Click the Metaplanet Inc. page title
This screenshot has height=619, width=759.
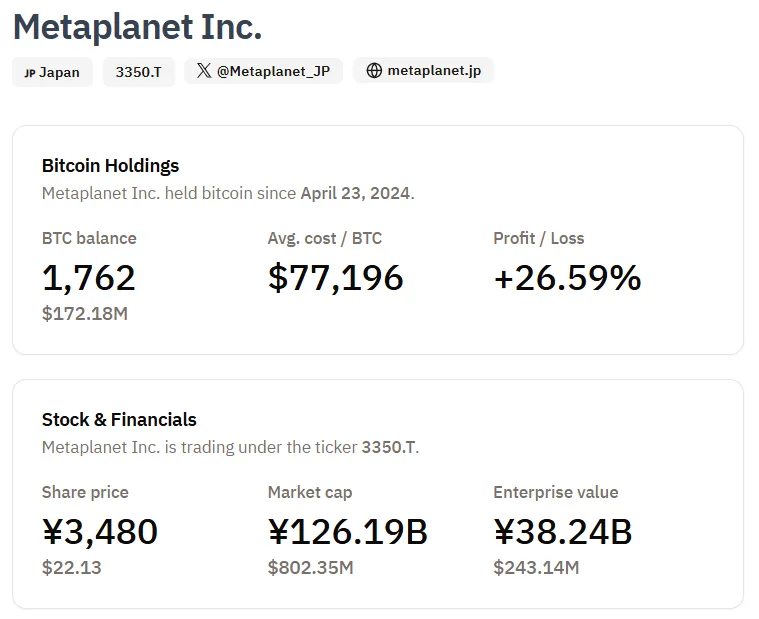137,27
